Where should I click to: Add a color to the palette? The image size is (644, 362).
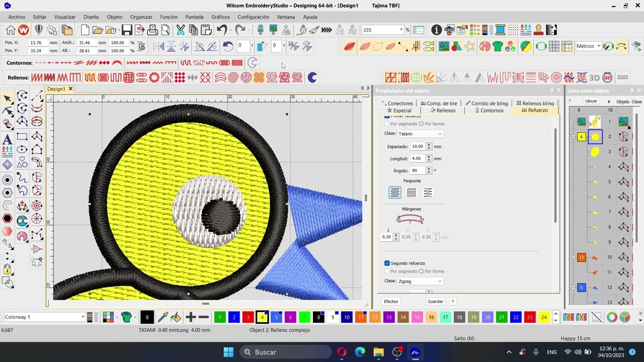[x=190, y=317]
